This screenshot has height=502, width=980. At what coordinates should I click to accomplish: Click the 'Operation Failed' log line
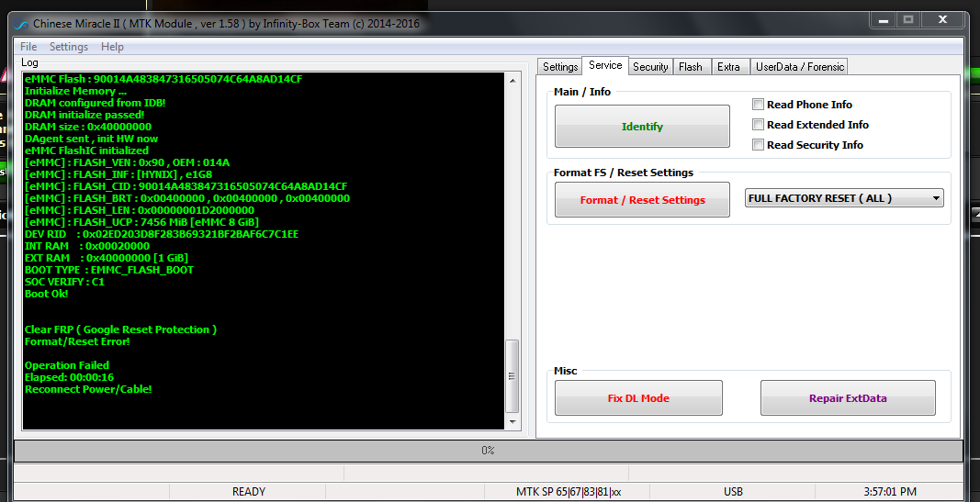point(67,365)
